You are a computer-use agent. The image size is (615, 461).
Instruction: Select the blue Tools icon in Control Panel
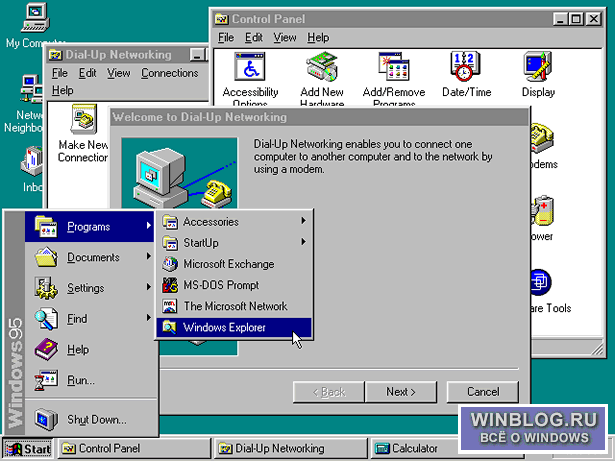click(x=541, y=282)
